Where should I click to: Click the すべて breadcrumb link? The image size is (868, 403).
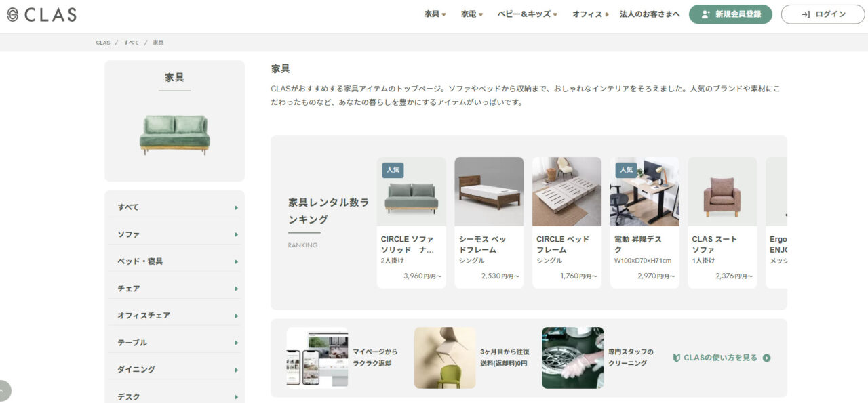[131, 43]
